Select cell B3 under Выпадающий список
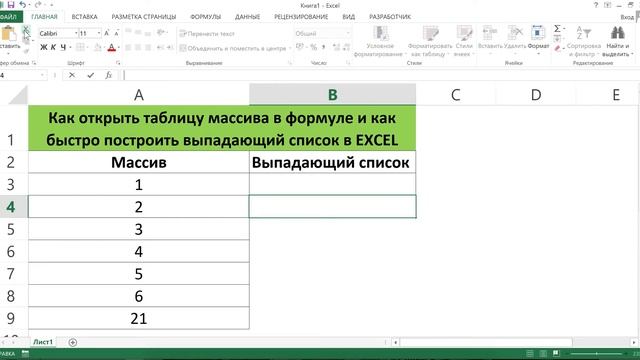 333,184
